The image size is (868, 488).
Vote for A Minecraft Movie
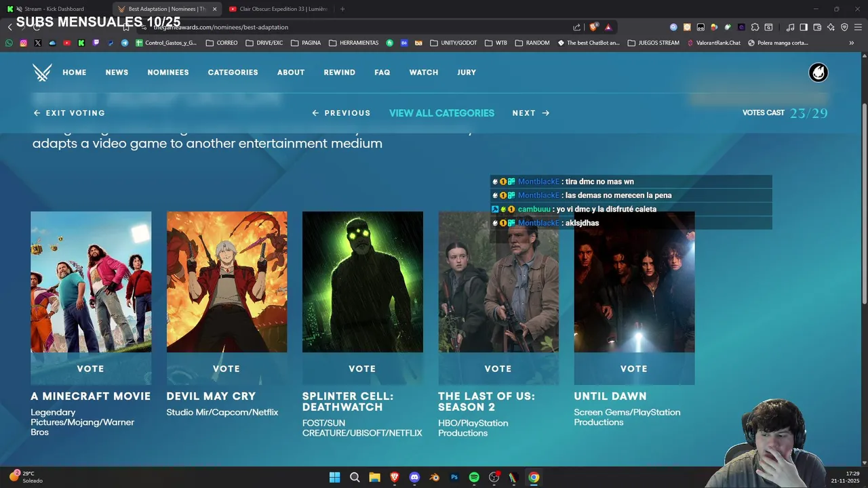click(91, 369)
